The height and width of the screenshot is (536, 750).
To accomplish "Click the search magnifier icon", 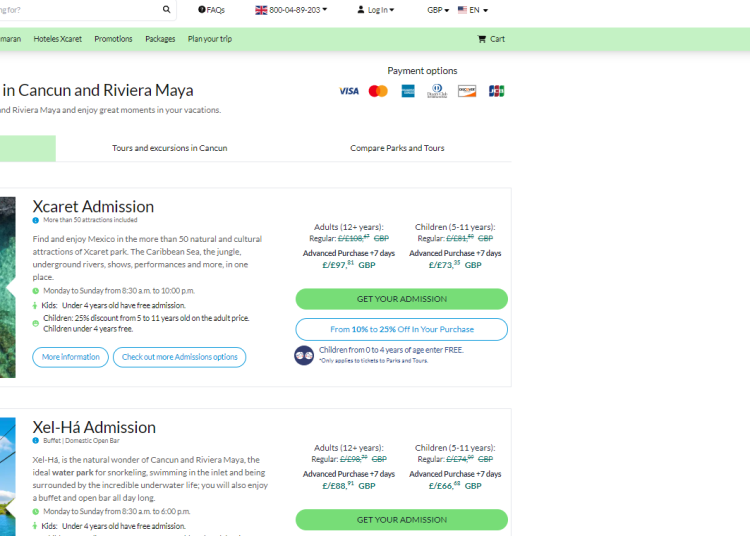I will pos(166,10).
